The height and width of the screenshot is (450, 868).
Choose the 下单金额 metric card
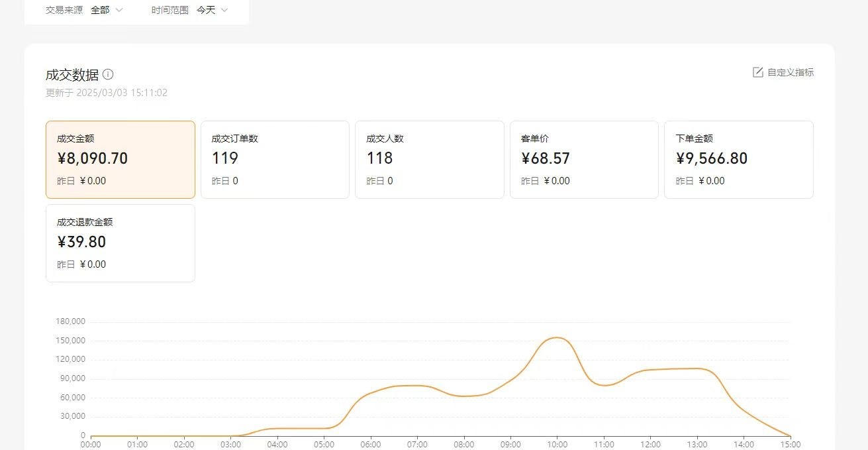(738, 160)
